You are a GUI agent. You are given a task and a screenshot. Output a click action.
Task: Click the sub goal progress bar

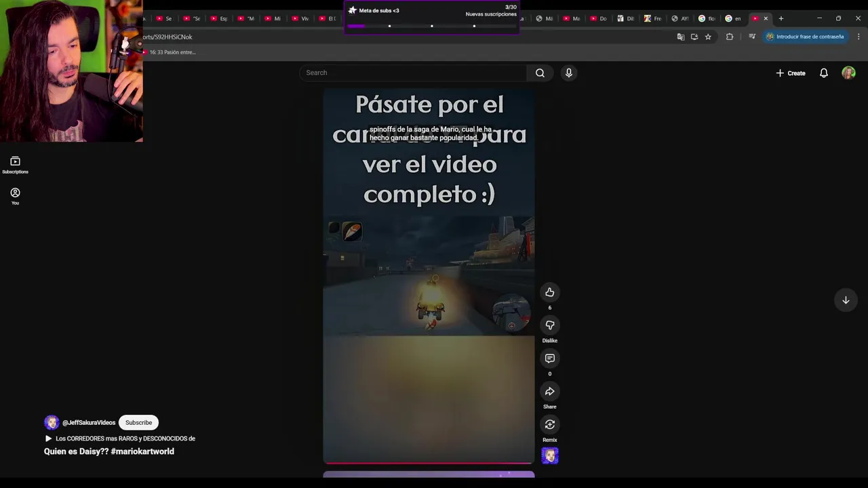432,26
